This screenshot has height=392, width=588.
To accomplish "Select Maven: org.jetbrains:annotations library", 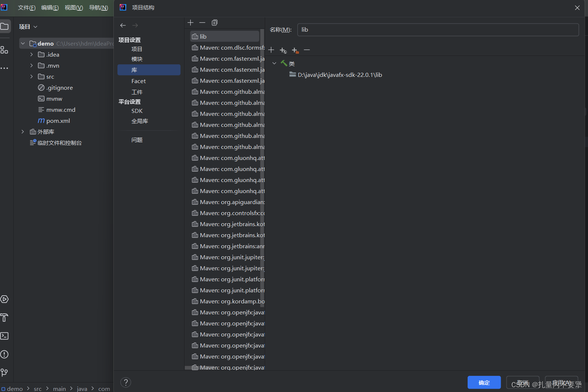I will 228,246.
